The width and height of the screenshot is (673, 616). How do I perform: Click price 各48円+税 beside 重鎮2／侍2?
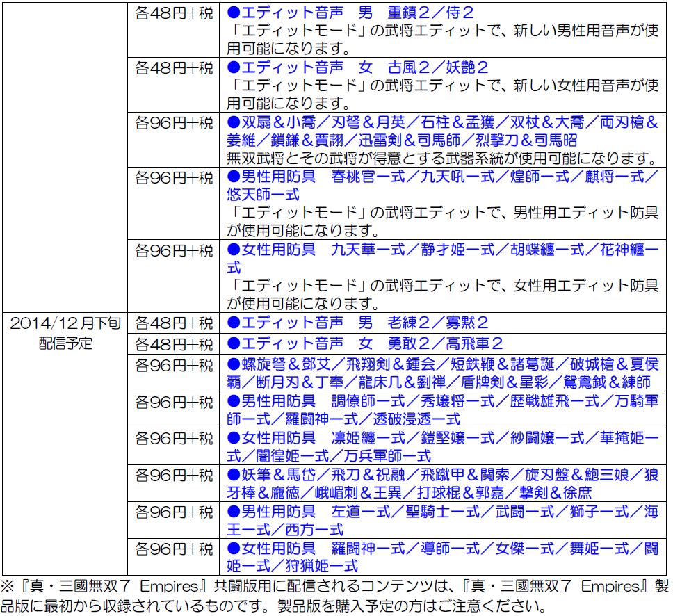(x=174, y=13)
